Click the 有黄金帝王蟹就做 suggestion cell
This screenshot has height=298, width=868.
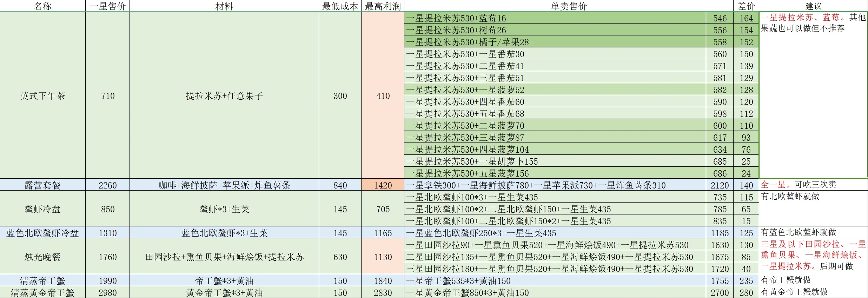(813, 292)
